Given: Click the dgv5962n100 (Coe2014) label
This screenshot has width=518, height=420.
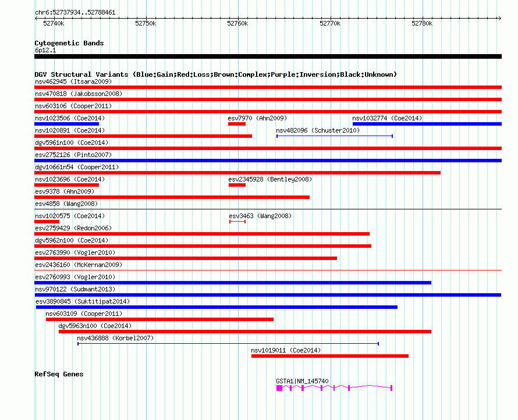Looking at the screenshot, I should (x=72, y=240).
